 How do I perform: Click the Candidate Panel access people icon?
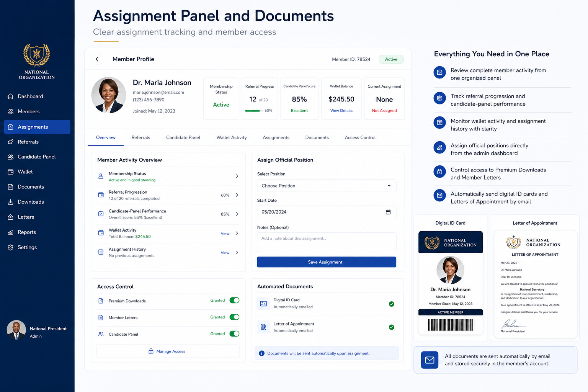coord(101,334)
